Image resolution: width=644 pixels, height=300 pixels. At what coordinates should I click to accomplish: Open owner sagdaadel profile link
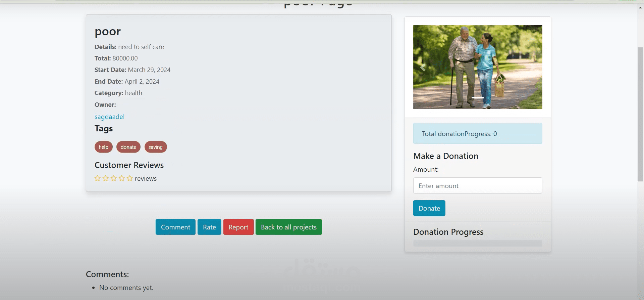pos(109,117)
